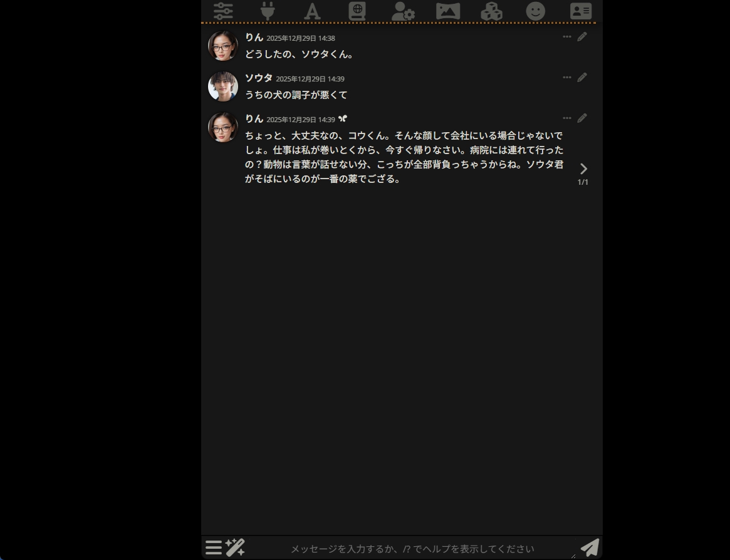Open message actions for りん's first message
The image size is (730, 560).
point(567,36)
